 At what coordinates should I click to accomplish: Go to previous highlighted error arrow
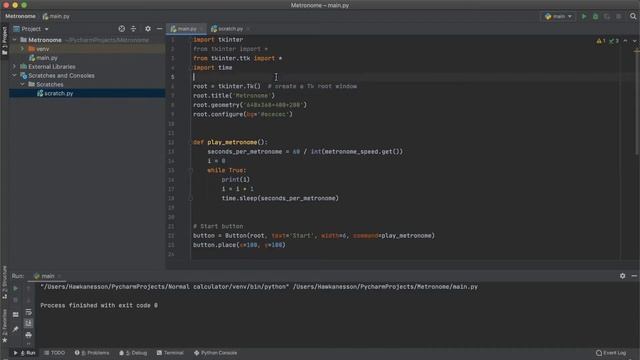(x=625, y=41)
